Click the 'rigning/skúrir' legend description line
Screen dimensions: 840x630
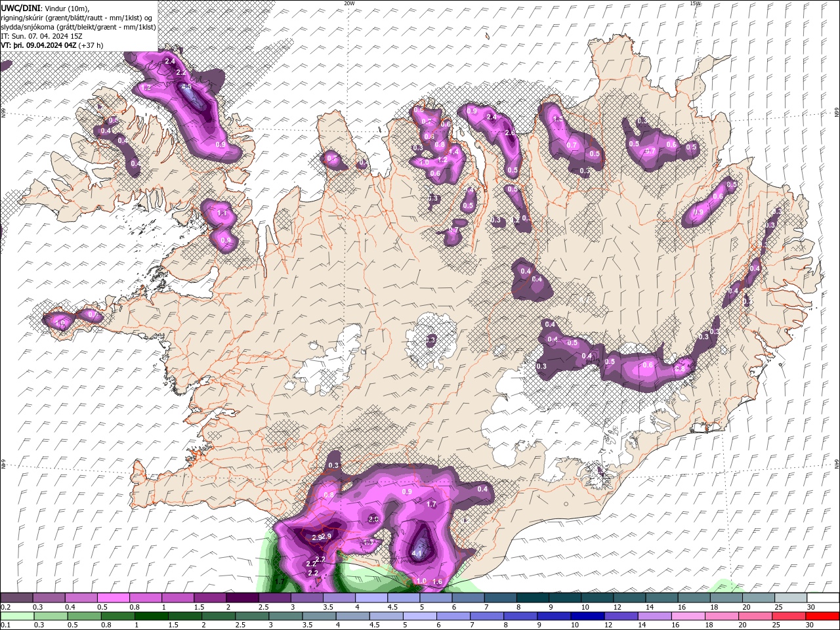click(77, 18)
